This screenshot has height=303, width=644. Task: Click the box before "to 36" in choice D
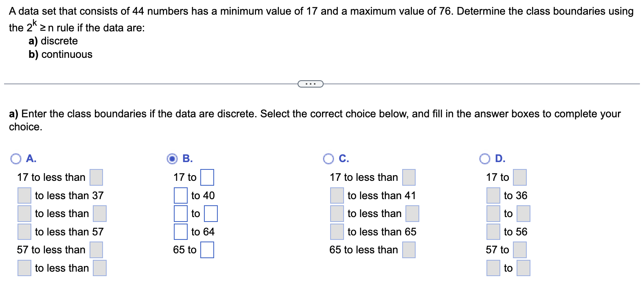[493, 195]
